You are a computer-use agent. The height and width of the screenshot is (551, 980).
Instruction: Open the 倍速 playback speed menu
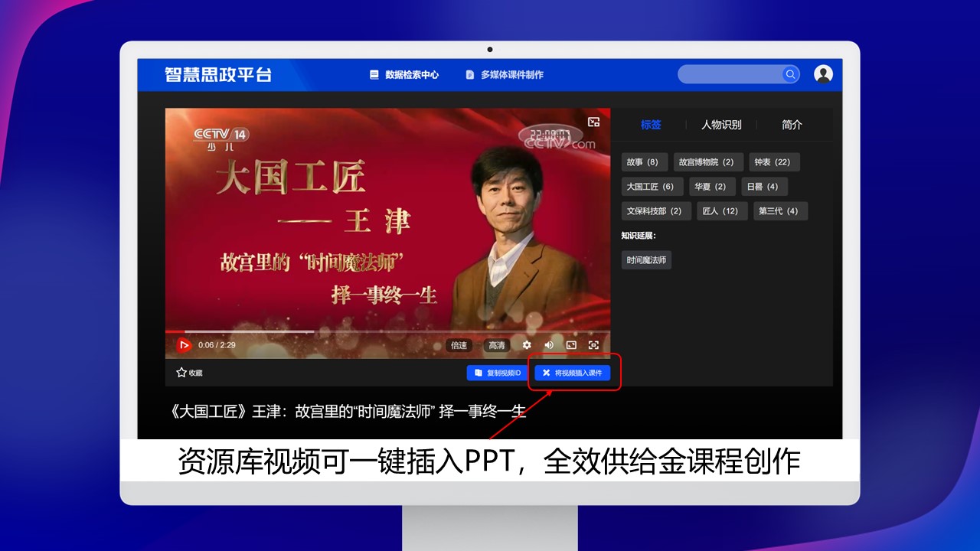[459, 345]
